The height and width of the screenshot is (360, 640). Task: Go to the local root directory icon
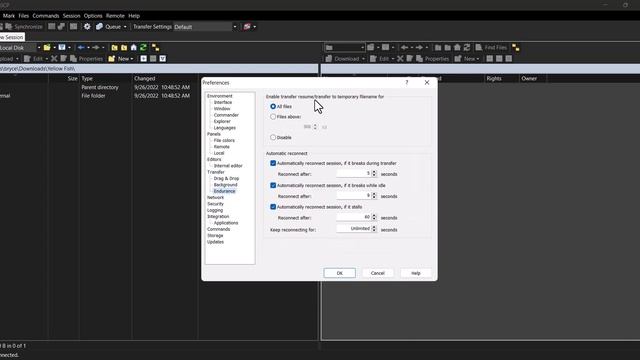[x=124, y=48]
